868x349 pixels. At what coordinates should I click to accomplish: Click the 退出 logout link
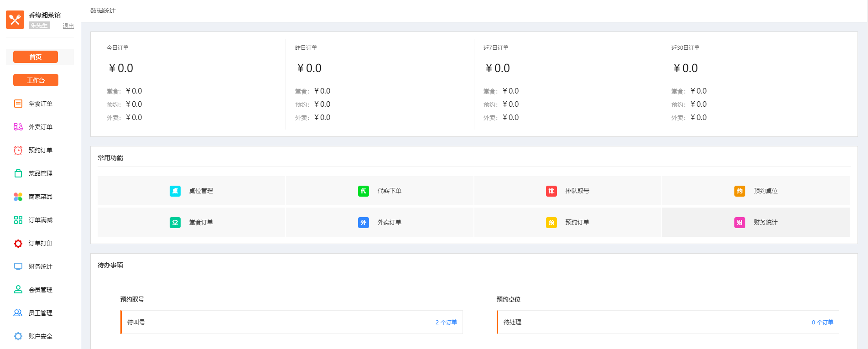68,26
